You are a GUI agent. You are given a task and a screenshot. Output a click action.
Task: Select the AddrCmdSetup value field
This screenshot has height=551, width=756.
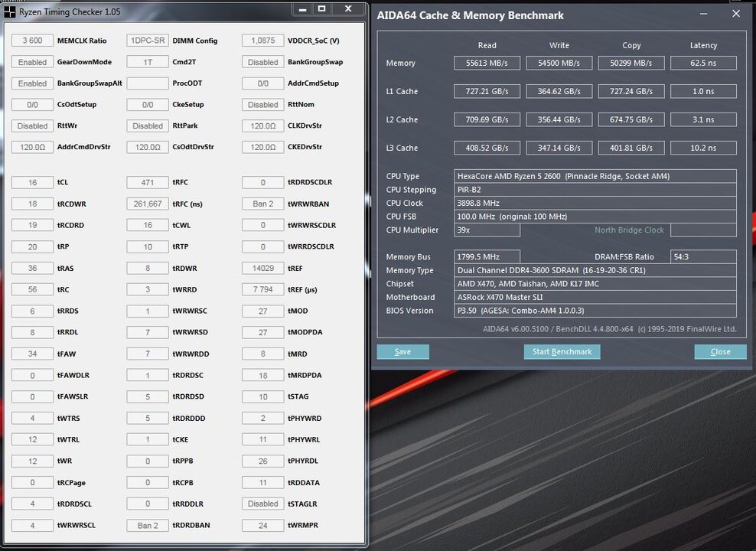pos(262,83)
